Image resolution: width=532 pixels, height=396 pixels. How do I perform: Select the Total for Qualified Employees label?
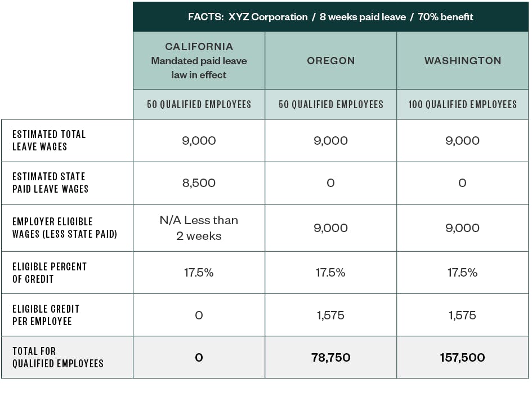(58, 357)
